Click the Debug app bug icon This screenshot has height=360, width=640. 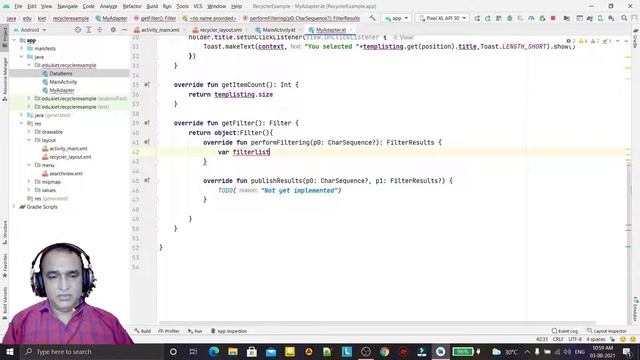click(509, 18)
